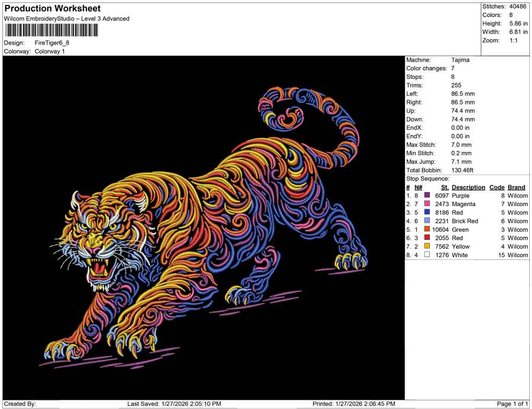Select the White thread swatch box
This screenshot has width=532, height=409.
tap(427, 255)
